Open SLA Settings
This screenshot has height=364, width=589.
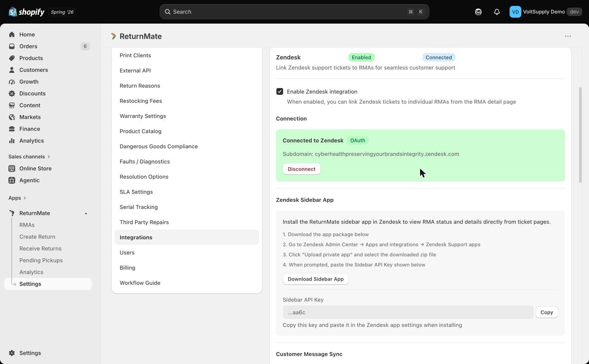187,192
